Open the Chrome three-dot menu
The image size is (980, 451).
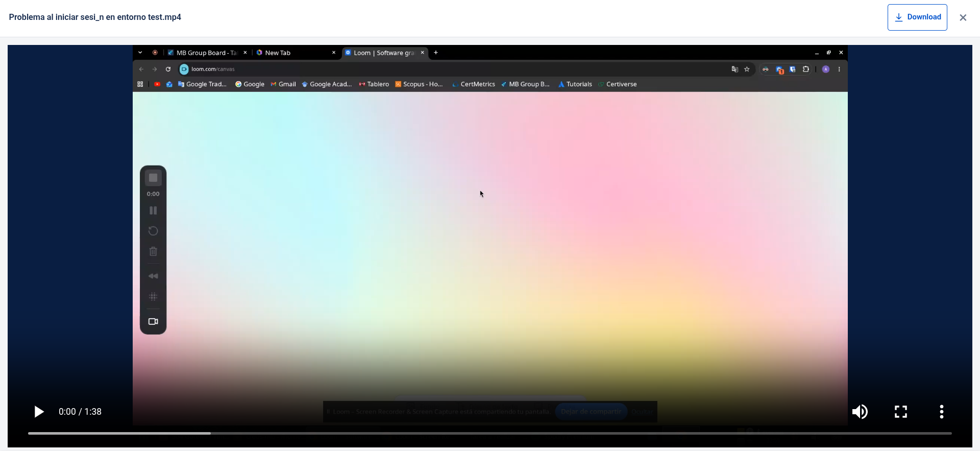[x=839, y=69]
